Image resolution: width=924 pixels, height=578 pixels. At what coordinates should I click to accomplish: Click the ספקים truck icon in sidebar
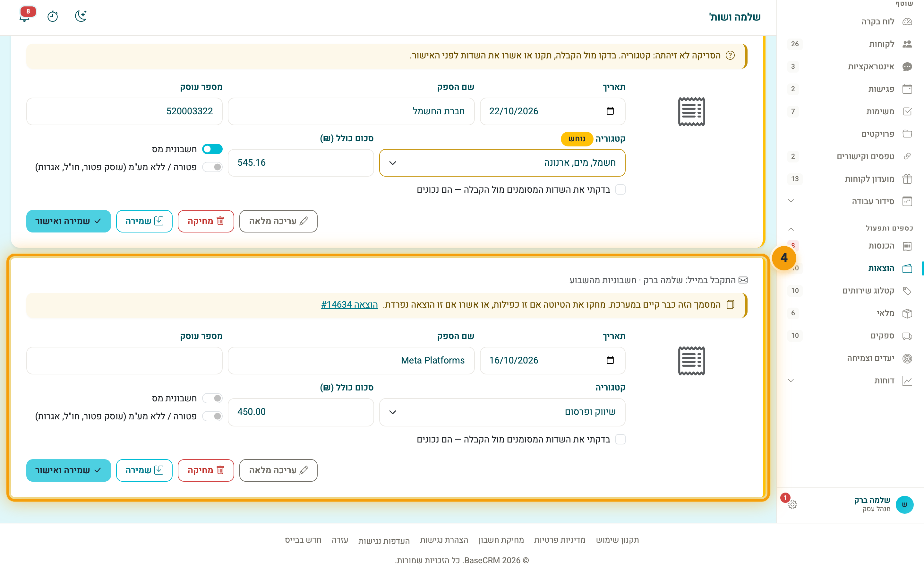click(907, 336)
